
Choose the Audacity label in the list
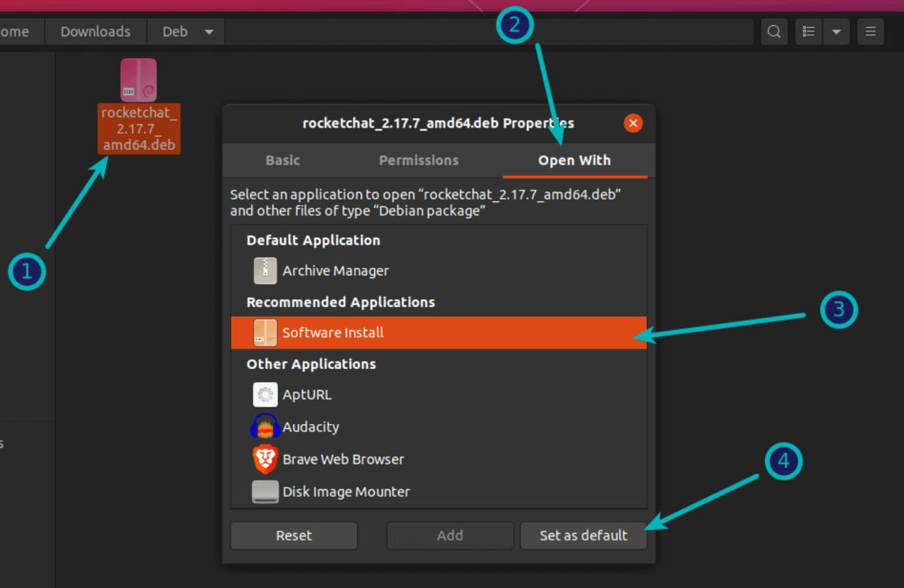click(311, 427)
